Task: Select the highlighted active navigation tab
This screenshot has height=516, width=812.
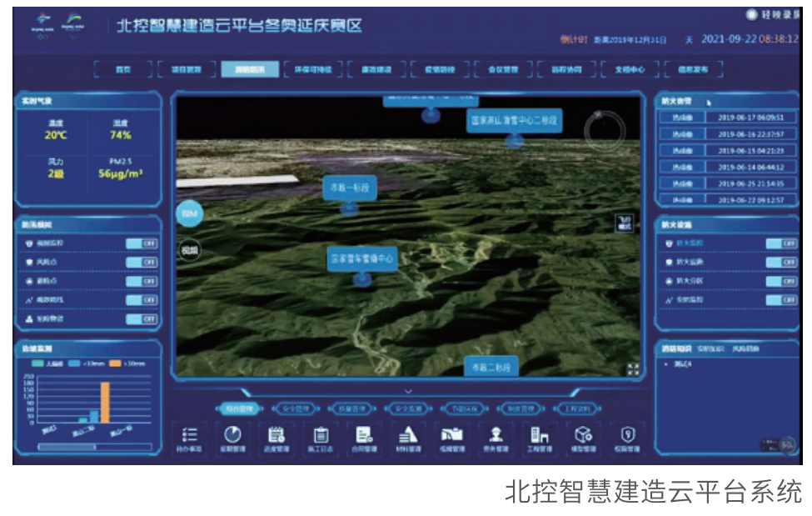Action: 250,69
